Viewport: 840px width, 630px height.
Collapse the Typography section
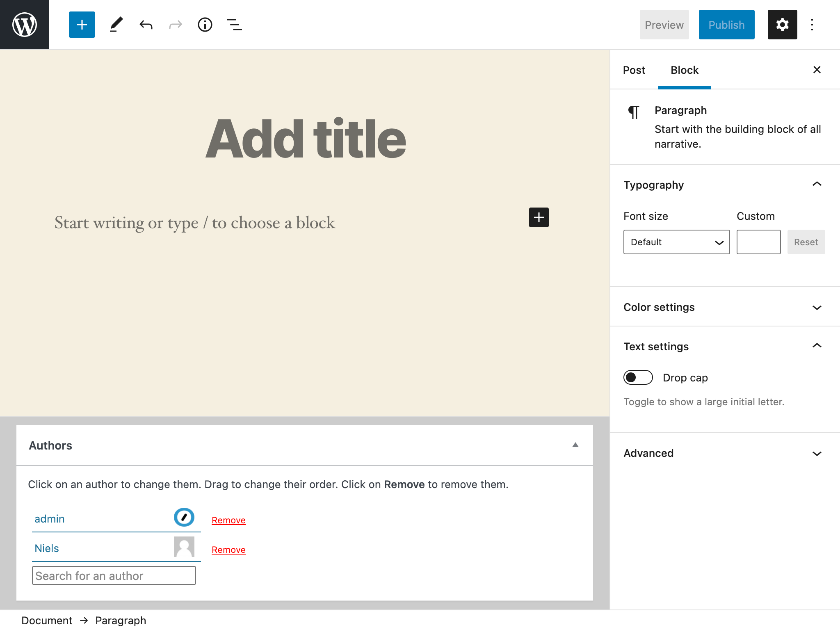pos(817,185)
